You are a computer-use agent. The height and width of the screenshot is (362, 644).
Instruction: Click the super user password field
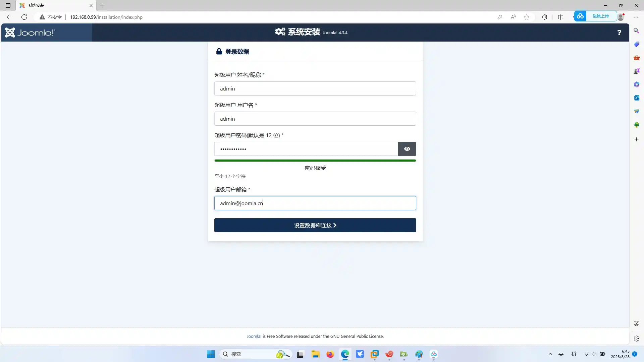(x=306, y=149)
